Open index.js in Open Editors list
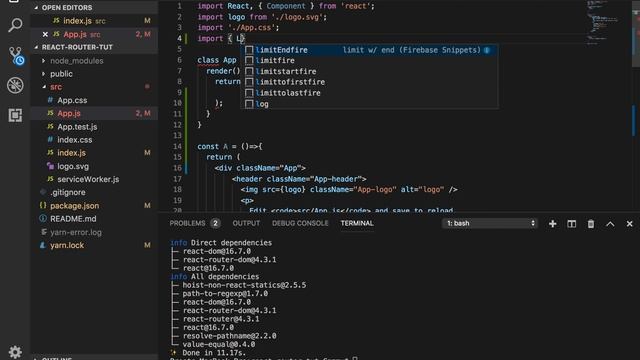 pos(94,21)
